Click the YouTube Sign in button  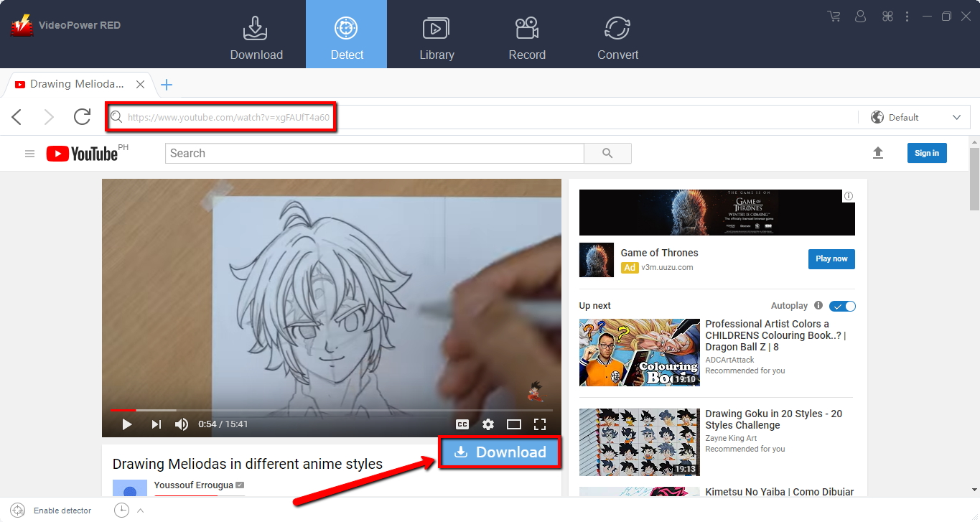click(x=926, y=153)
